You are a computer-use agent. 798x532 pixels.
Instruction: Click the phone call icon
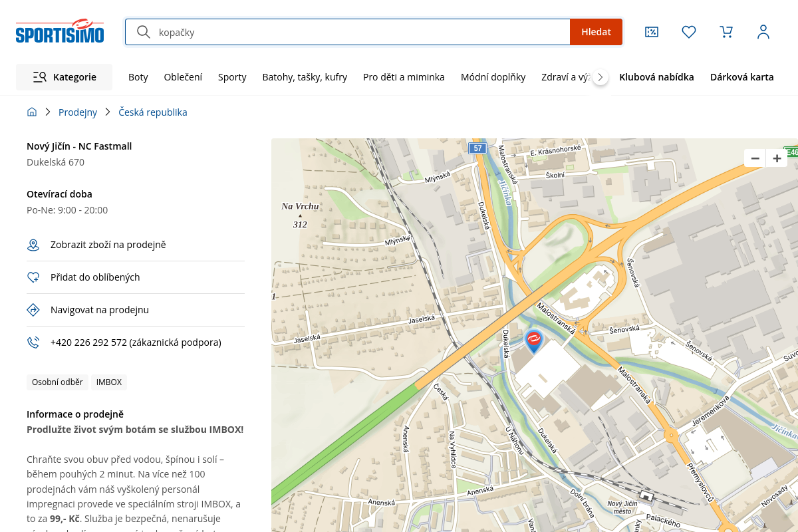point(33,342)
